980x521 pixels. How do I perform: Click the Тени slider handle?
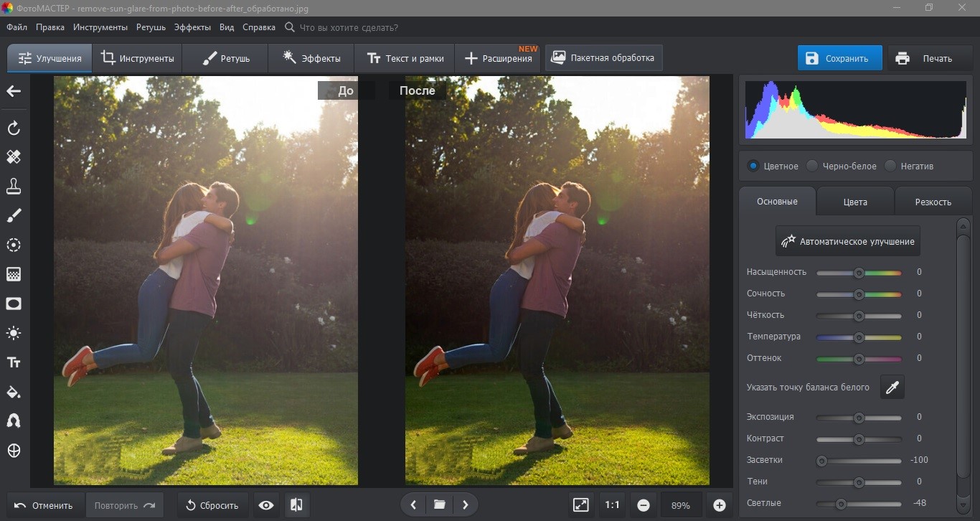(x=859, y=482)
